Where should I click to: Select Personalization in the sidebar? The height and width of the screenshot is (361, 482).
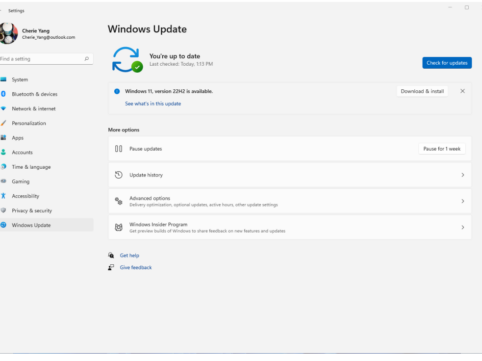[46, 123]
